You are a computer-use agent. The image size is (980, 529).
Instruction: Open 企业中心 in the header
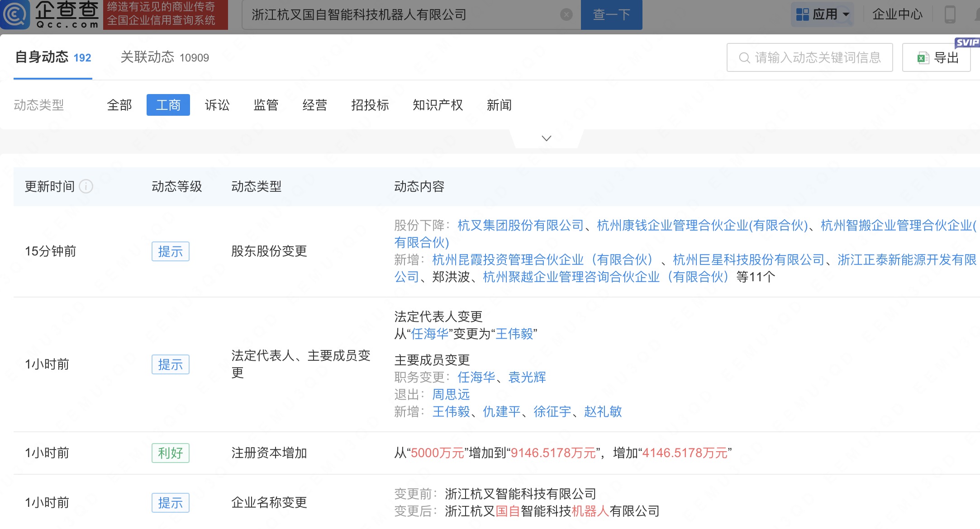pos(897,14)
